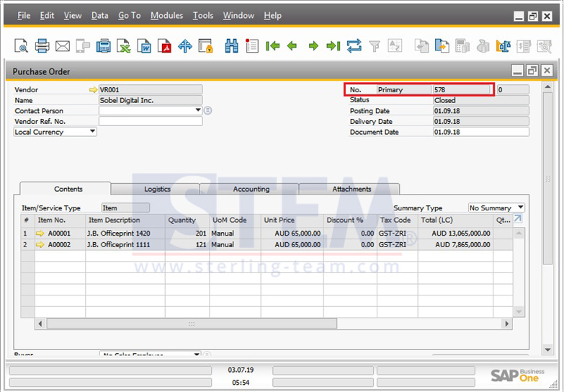Screen dimensions: 564x392
Task: Go to First Data Record icon
Action: [273, 46]
